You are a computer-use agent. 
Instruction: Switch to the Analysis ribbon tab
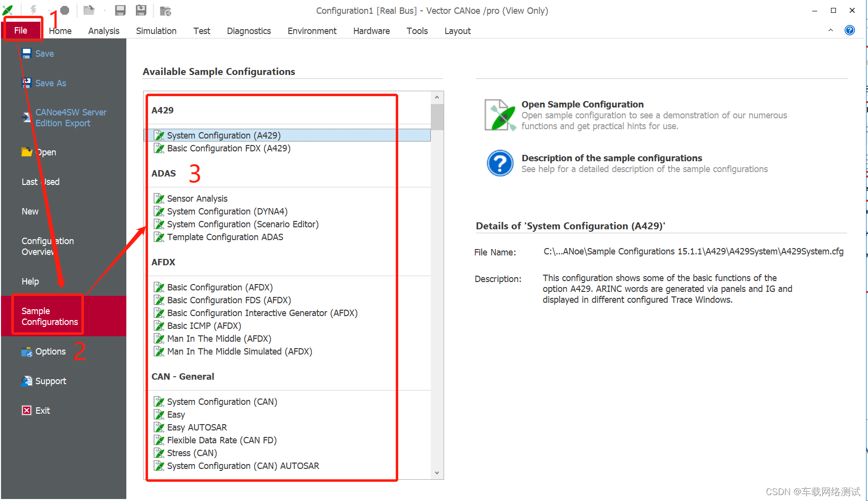tap(104, 31)
